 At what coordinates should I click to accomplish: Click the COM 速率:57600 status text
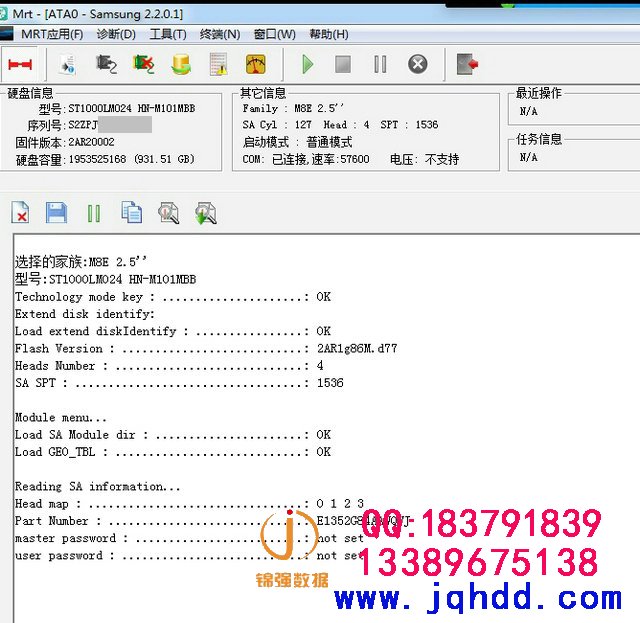[x=306, y=159]
